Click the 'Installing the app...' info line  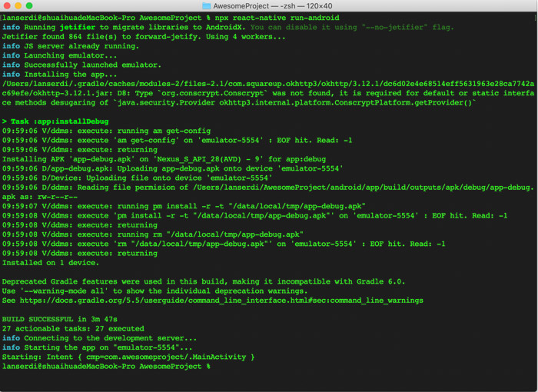59,74
